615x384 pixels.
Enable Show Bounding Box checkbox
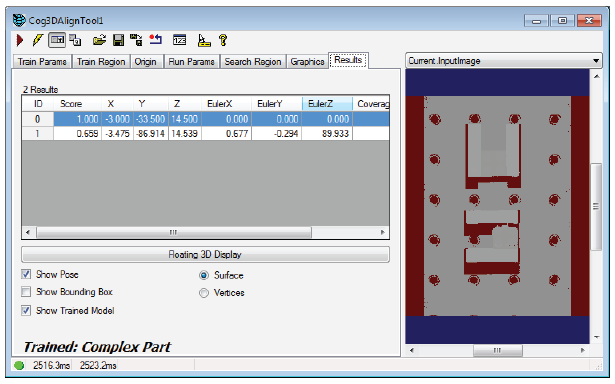pos(26,292)
